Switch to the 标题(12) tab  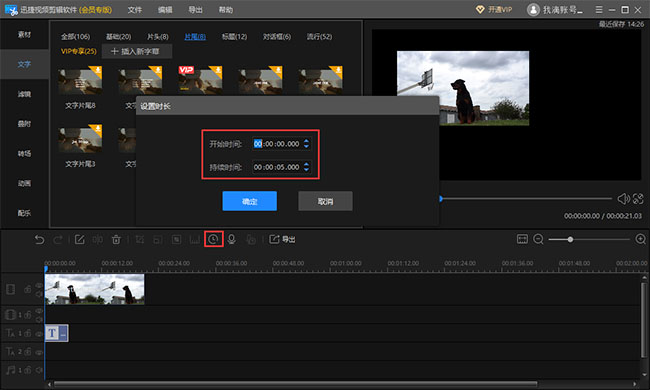(x=234, y=36)
